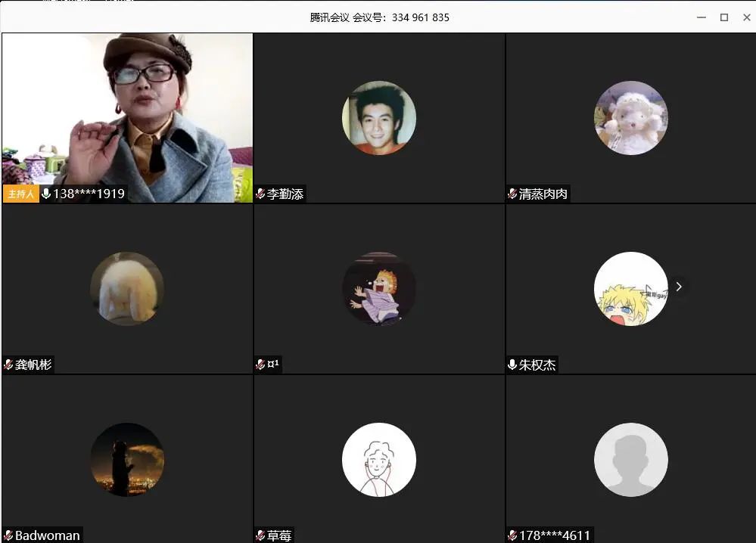Select Badwoman's night silhouette avatar

click(x=127, y=459)
